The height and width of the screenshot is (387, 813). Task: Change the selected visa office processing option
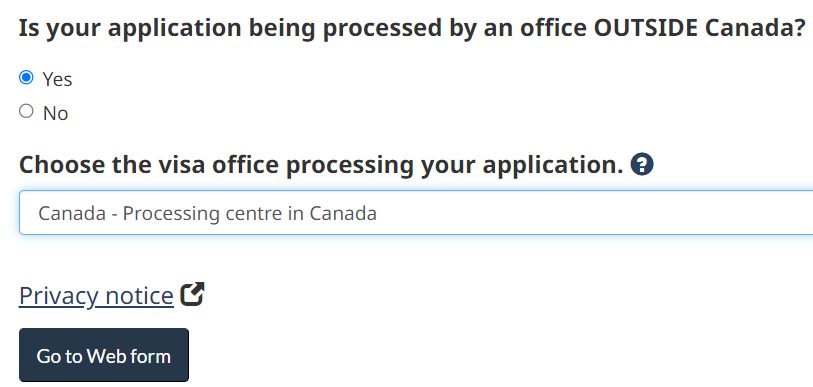click(x=416, y=213)
